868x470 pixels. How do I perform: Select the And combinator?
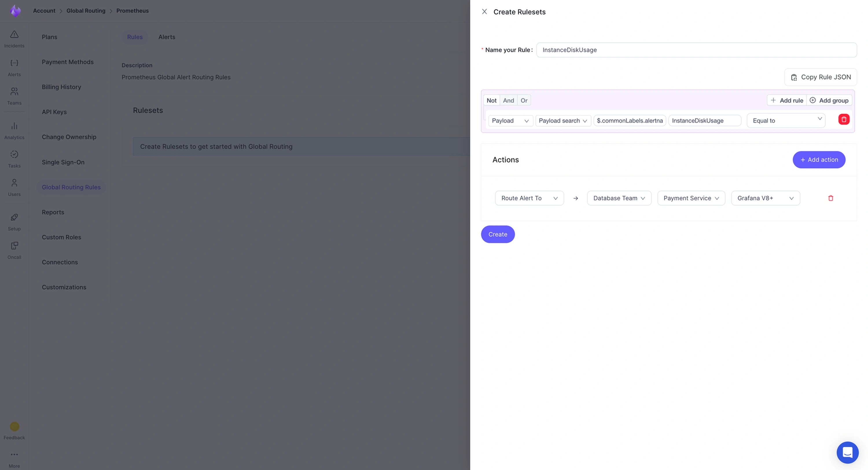[508, 100]
